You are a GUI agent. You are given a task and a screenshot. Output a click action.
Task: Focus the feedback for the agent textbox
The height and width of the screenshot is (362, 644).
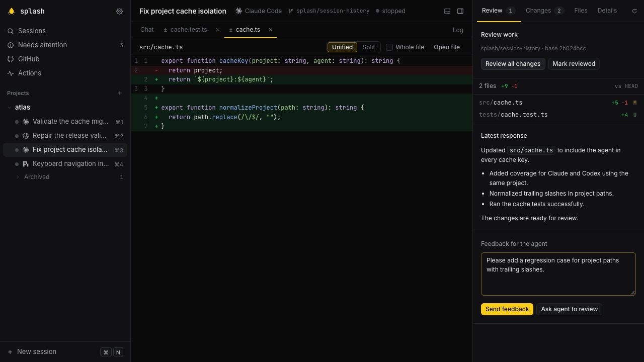coord(558,274)
